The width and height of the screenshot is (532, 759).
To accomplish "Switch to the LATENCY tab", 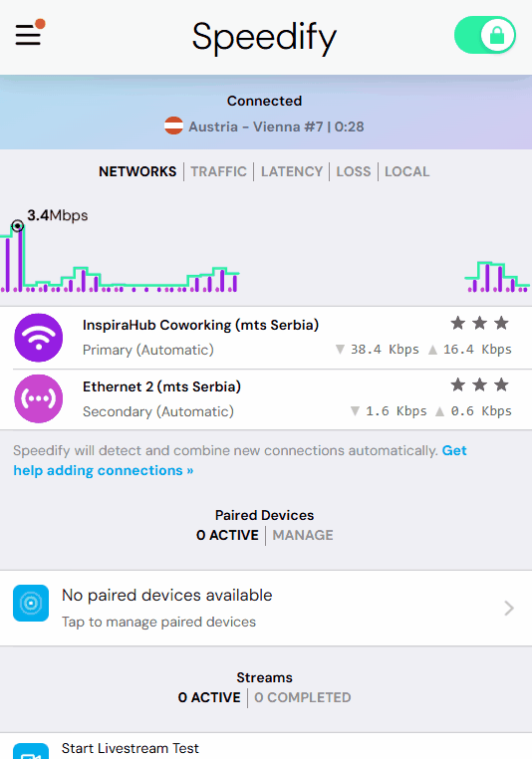I will tap(292, 171).
